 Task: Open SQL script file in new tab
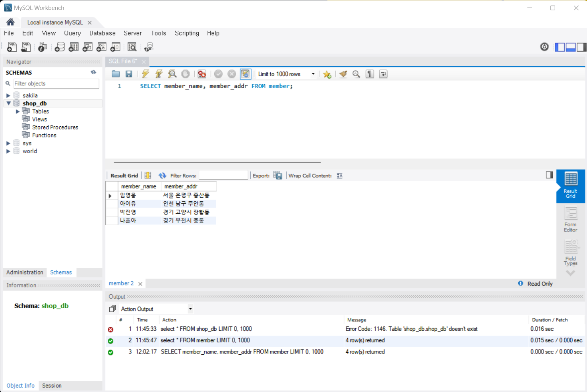[26, 47]
